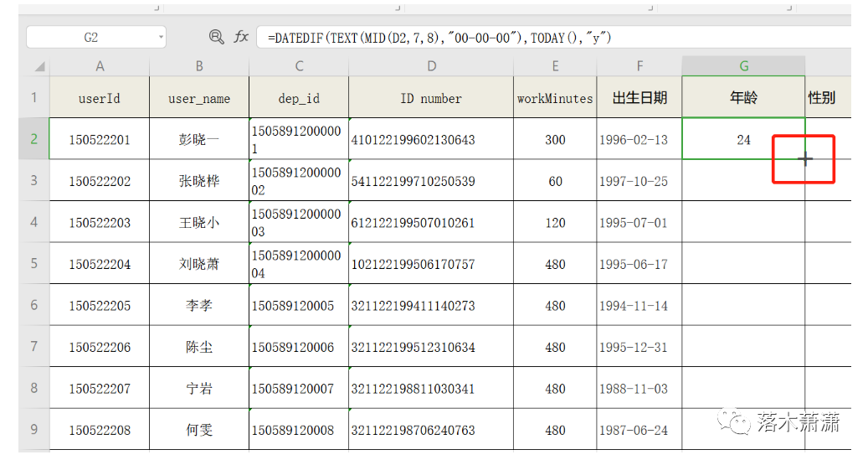The width and height of the screenshot is (868, 460).
Task: Select row 8 header
Action: click(33, 388)
